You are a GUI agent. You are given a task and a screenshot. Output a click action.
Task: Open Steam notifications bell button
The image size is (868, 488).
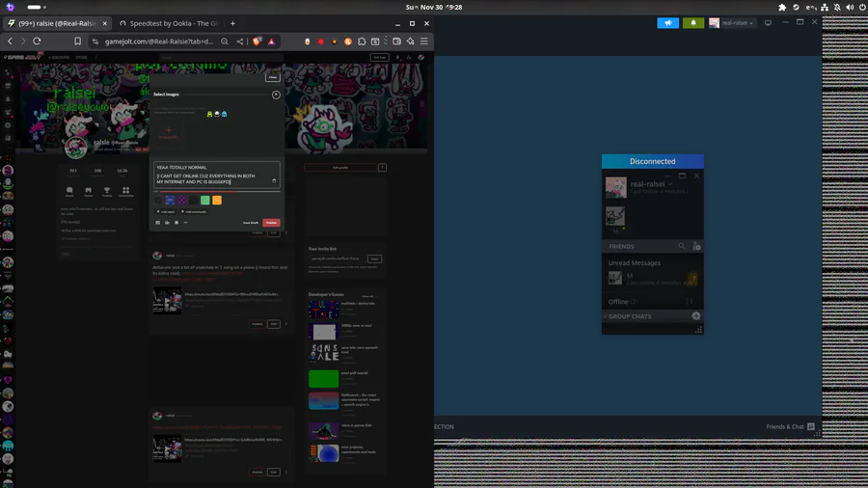[693, 23]
